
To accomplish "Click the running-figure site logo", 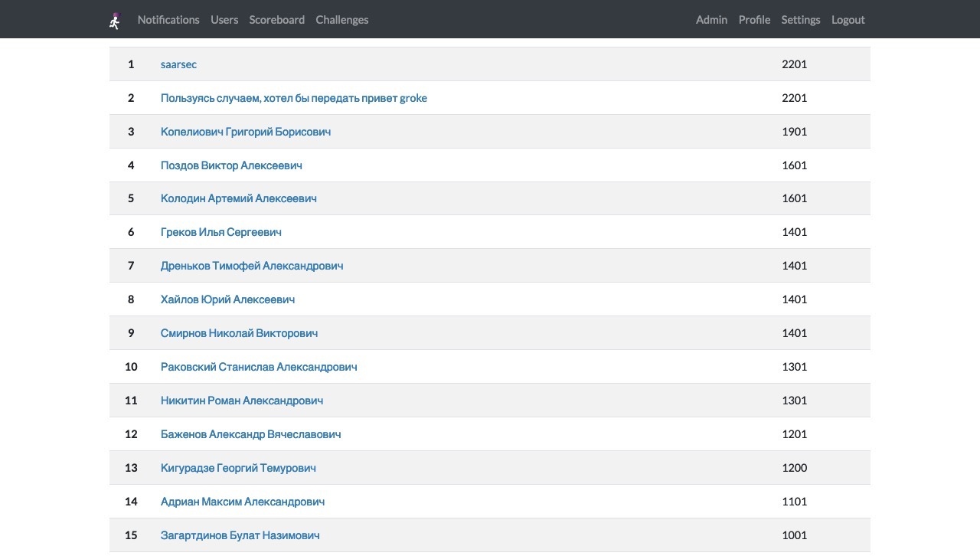I will [x=115, y=20].
